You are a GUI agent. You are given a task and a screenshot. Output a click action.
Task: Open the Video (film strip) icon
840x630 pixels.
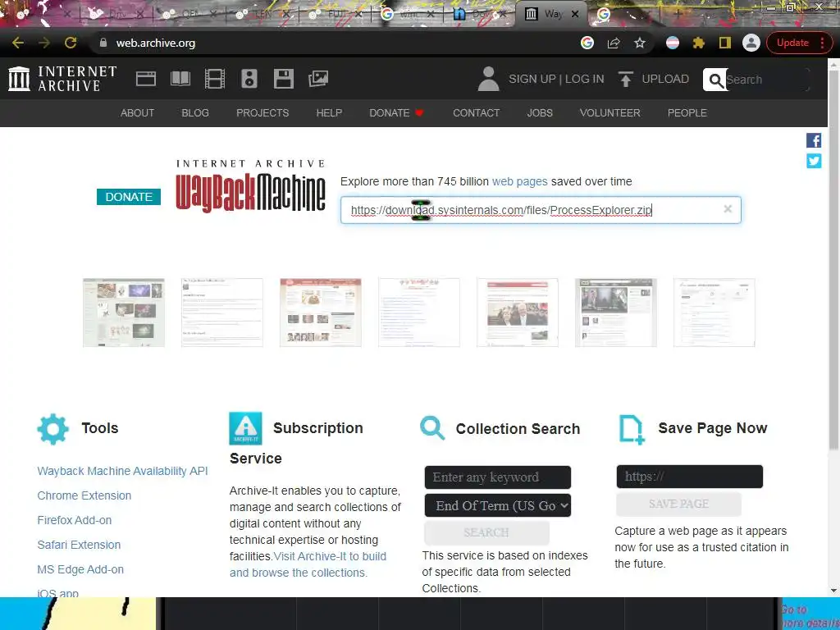pyautogui.click(x=215, y=79)
